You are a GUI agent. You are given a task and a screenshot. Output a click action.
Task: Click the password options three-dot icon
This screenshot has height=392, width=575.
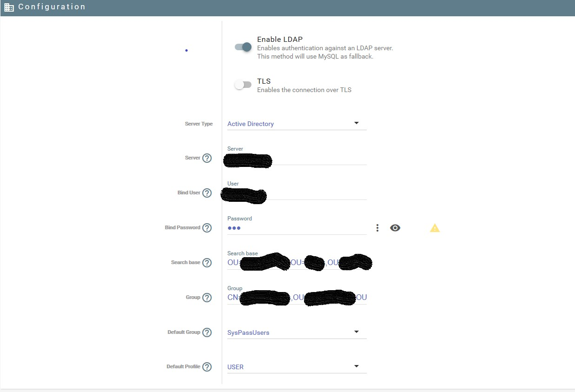(x=377, y=227)
